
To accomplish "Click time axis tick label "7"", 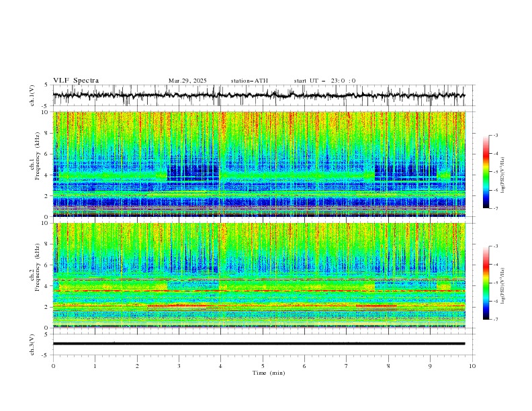I will pyautogui.click(x=347, y=366).
